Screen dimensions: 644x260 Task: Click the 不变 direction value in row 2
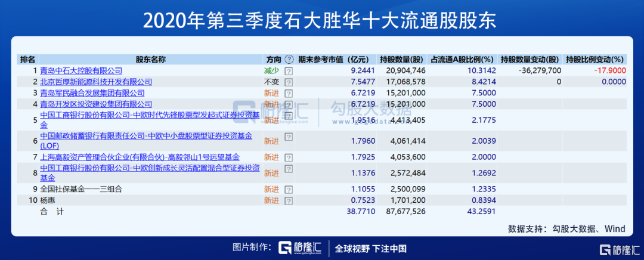(271, 82)
